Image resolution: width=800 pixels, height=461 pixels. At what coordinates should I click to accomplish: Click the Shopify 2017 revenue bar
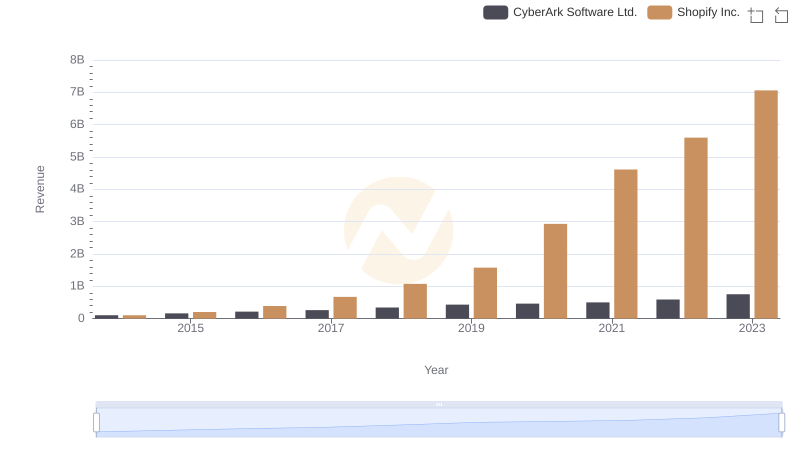pos(345,308)
